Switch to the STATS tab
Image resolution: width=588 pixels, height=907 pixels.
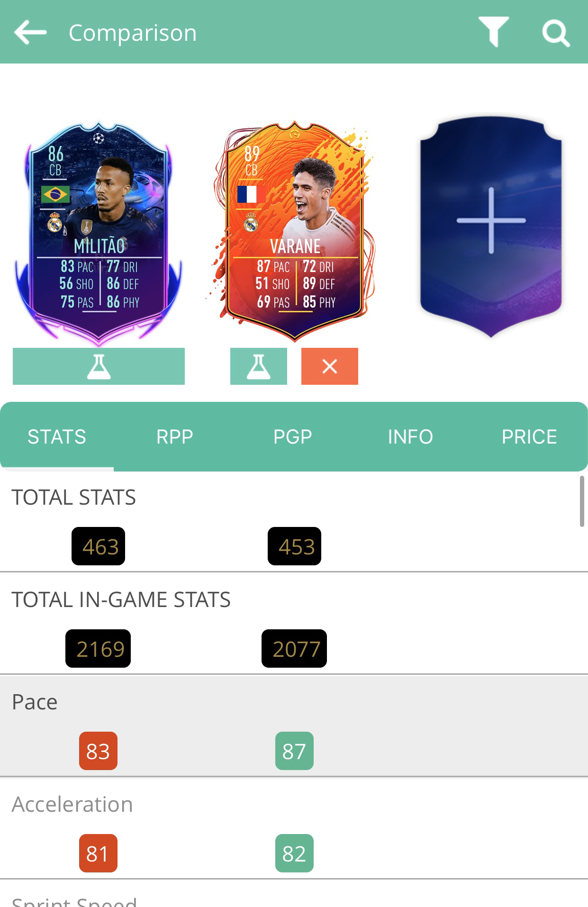pyautogui.click(x=57, y=436)
